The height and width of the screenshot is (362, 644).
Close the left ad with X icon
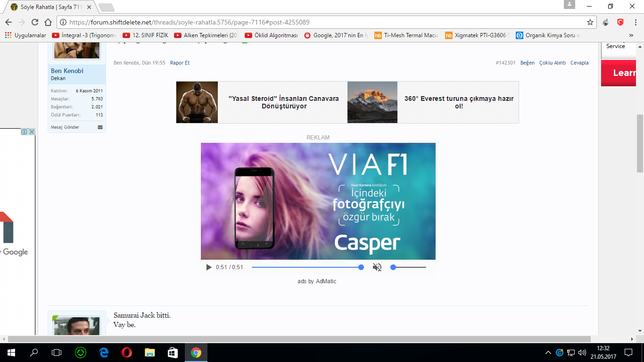coord(32,132)
